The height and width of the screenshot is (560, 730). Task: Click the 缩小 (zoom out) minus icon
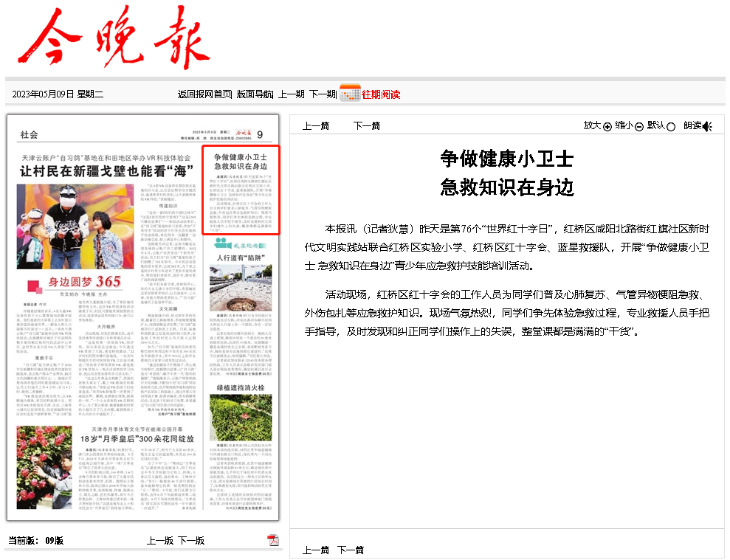tap(639, 125)
